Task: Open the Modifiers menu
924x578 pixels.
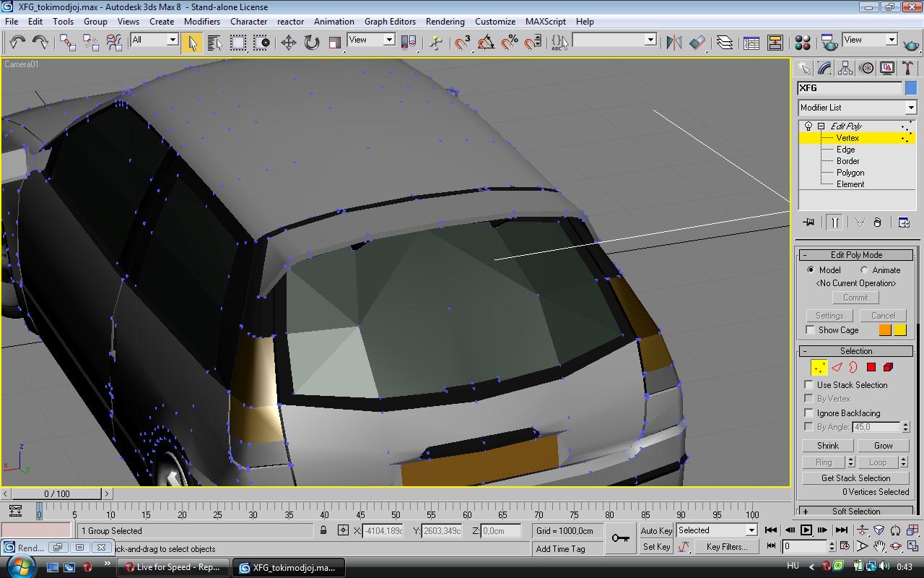Action: [x=201, y=22]
